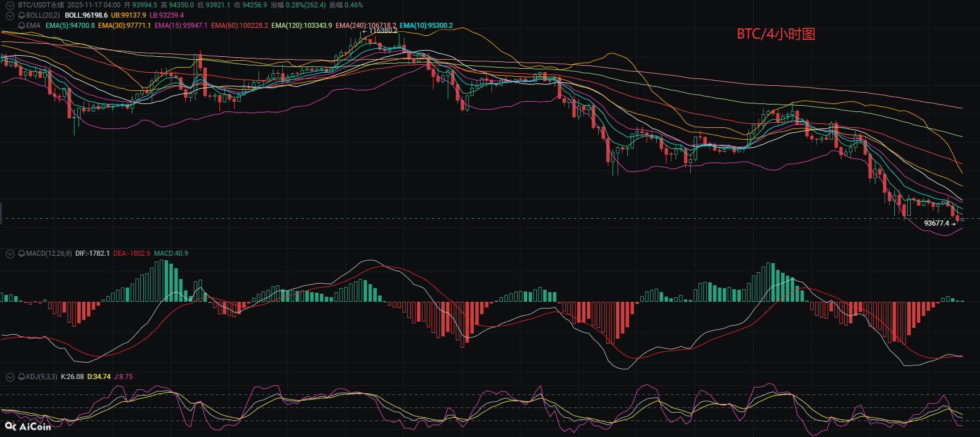980x437 pixels.
Task: Open MACD(12,26,9) indicator label
Action: pyautogui.click(x=49, y=253)
